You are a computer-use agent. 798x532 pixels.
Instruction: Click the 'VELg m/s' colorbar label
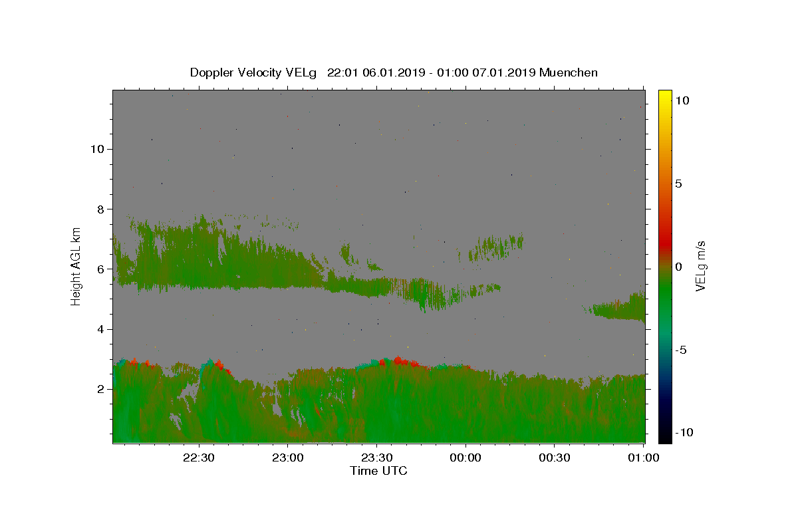click(700, 266)
